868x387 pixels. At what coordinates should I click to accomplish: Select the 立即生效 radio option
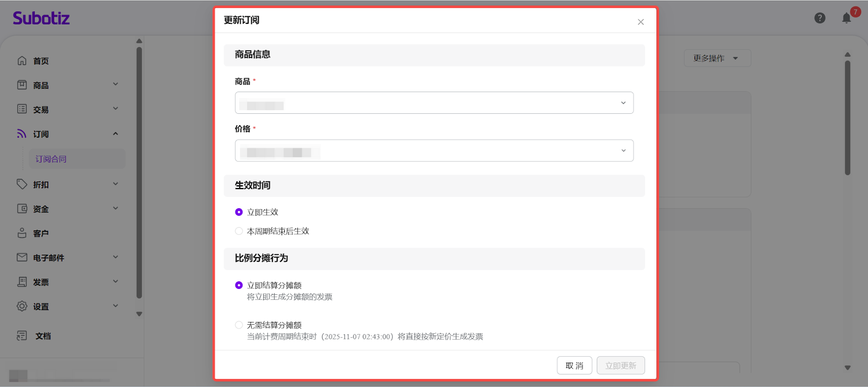239,212
